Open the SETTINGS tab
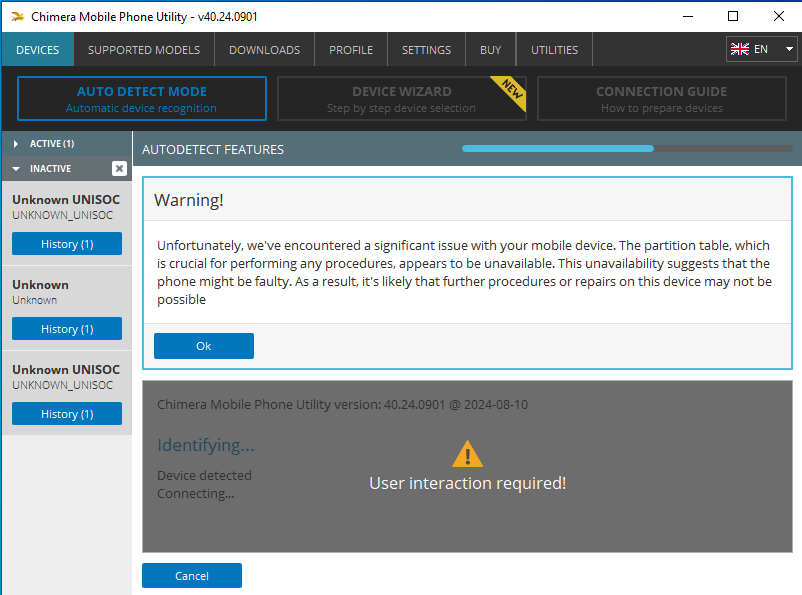Screen dimensions: 802x595 426,50
